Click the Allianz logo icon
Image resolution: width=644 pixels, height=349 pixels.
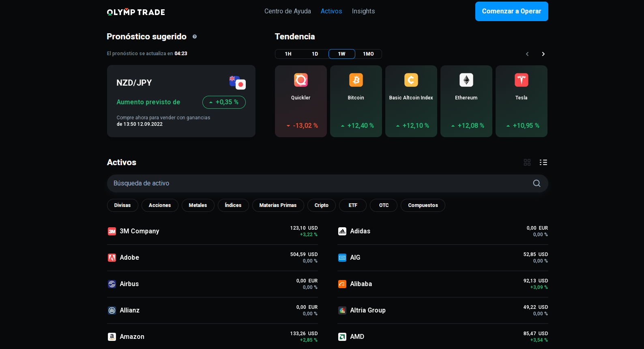112,310
